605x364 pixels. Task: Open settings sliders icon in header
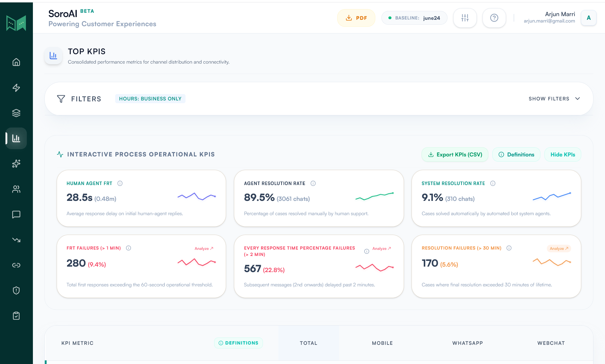465,18
